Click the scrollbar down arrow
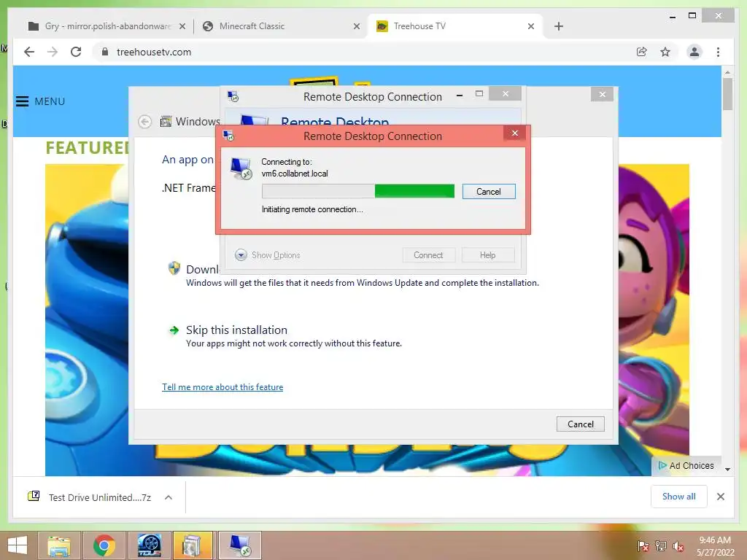 (727, 470)
